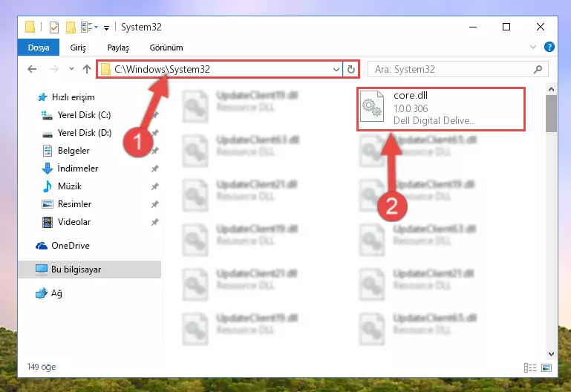Click the Belgeler document icon
Screen dimensions: 571x392
tap(48, 151)
